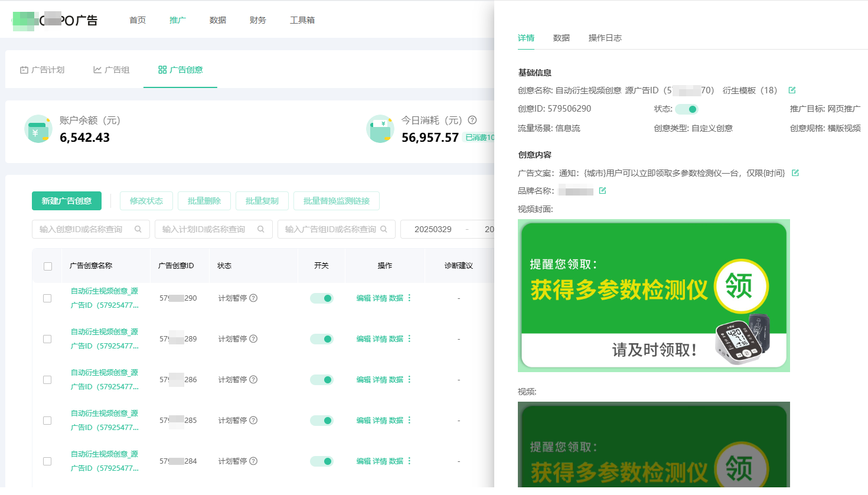Click edit icon beside brand name
The width and height of the screenshot is (868, 495).
[x=602, y=191]
